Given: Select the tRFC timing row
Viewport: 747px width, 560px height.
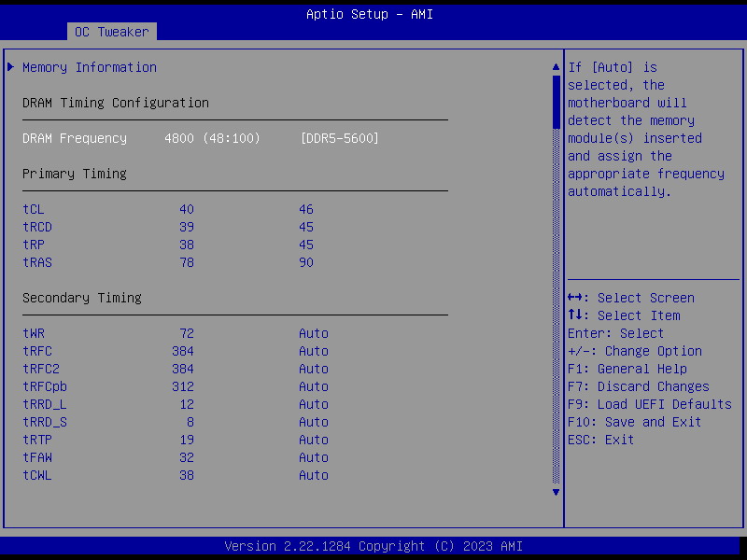Looking at the screenshot, I should pos(176,351).
